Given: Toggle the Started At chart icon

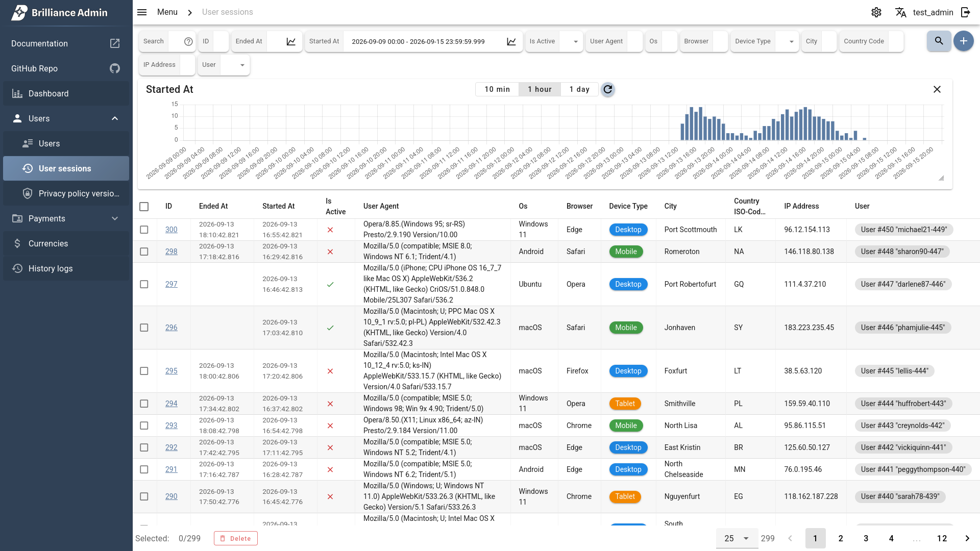Looking at the screenshot, I should (x=511, y=41).
